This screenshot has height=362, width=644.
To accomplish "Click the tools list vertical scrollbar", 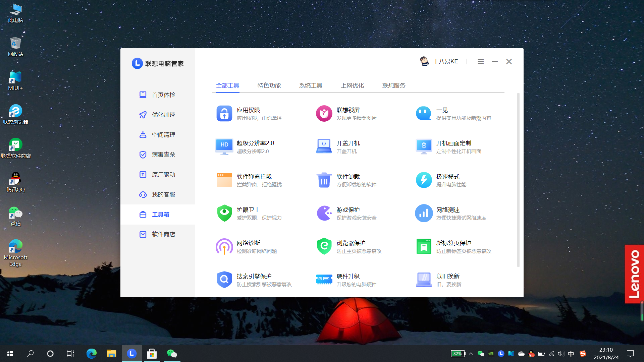I will pyautogui.click(x=518, y=180).
